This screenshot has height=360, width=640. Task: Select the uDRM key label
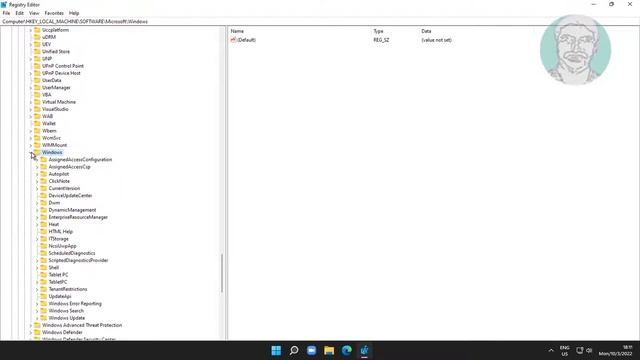49,37
